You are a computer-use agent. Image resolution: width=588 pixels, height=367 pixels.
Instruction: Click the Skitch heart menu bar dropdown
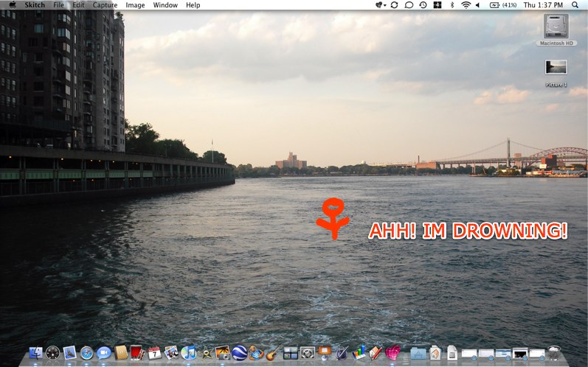click(381, 5)
